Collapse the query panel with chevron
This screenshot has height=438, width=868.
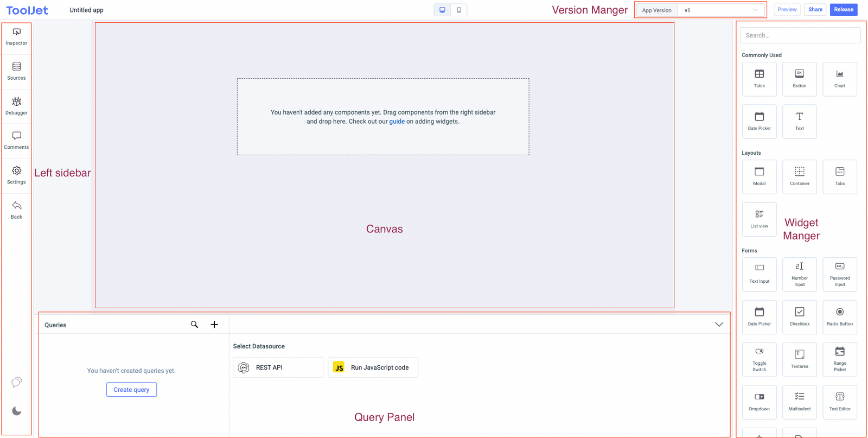click(x=719, y=325)
